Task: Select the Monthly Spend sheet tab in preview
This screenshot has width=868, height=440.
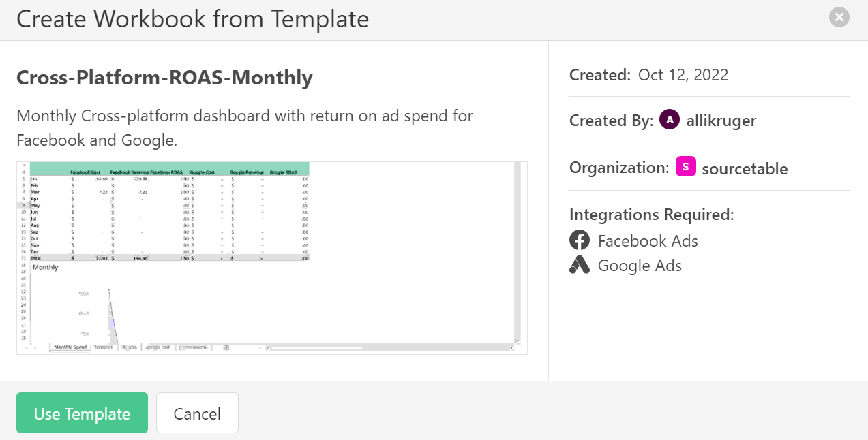Action: (x=70, y=347)
